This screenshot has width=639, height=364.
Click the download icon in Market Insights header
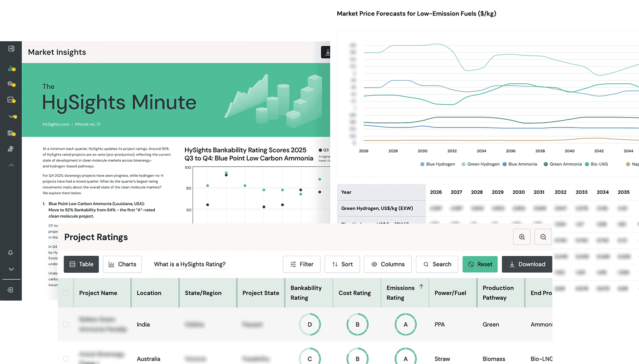click(x=327, y=52)
